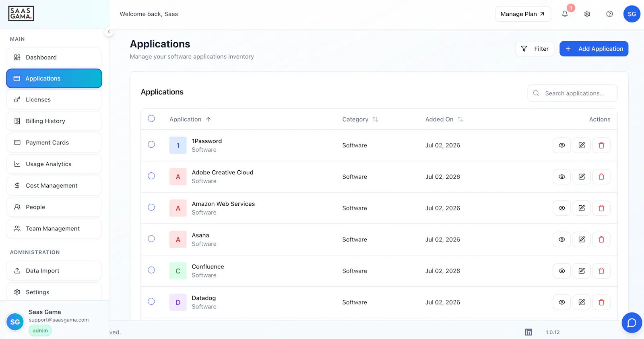
Task: Visit the LinkedIn icon in footer
Action: click(x=528, y=332)
